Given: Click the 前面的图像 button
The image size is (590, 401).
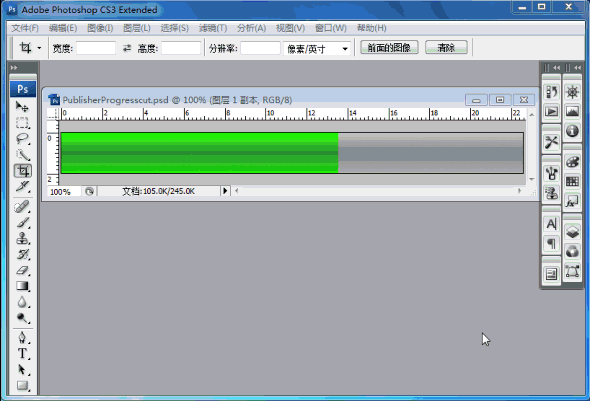Looking at the screenshot, I should tap(389, 47).
